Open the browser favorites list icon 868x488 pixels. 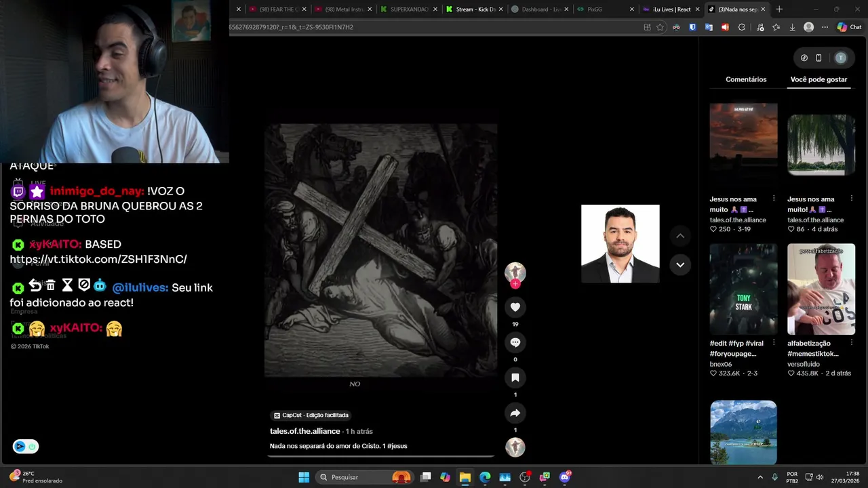[776, 27]
